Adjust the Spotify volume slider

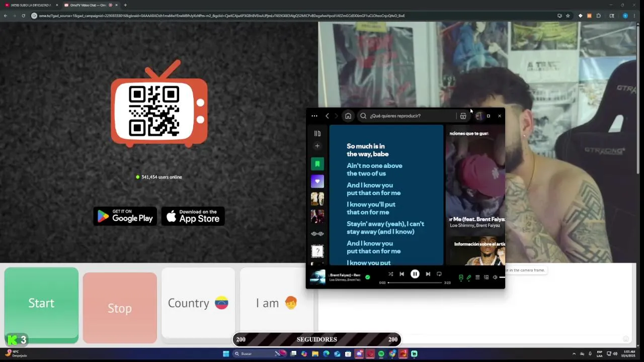click(502, 278)
